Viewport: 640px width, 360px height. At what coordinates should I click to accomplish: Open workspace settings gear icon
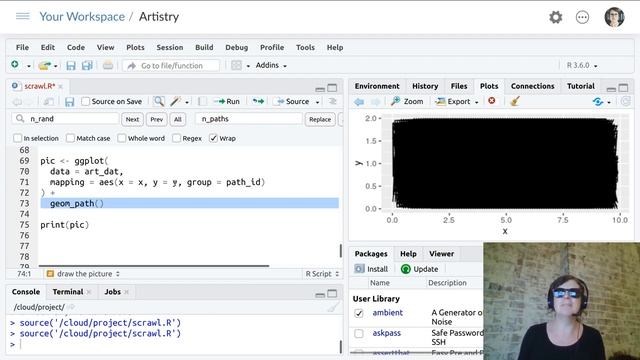tap(555, 17)
